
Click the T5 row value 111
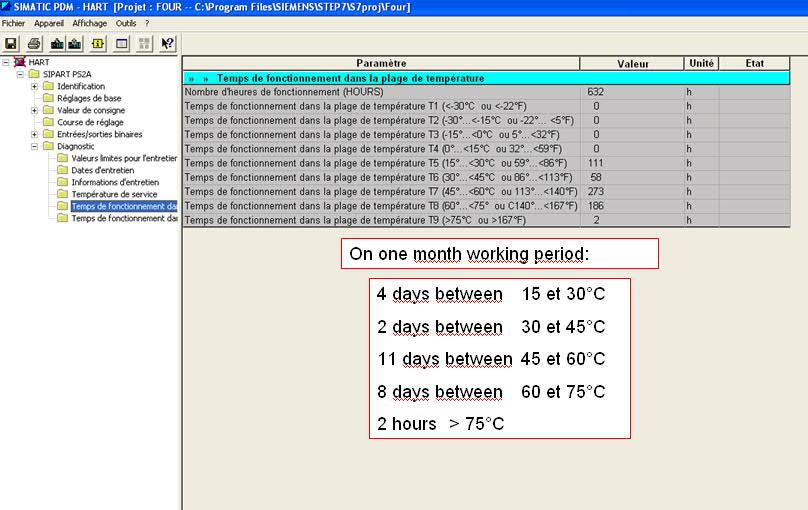[x=595, y=163]
